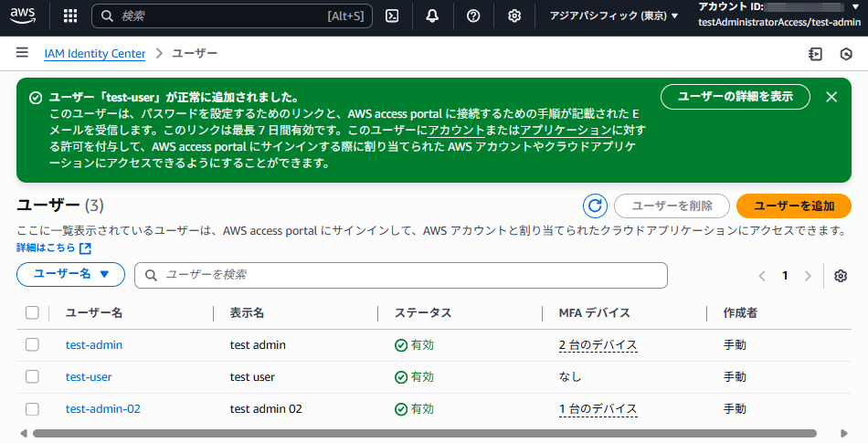
Task: Click the 2 台のデバイス MFA entry
Action: pos(598,345)
